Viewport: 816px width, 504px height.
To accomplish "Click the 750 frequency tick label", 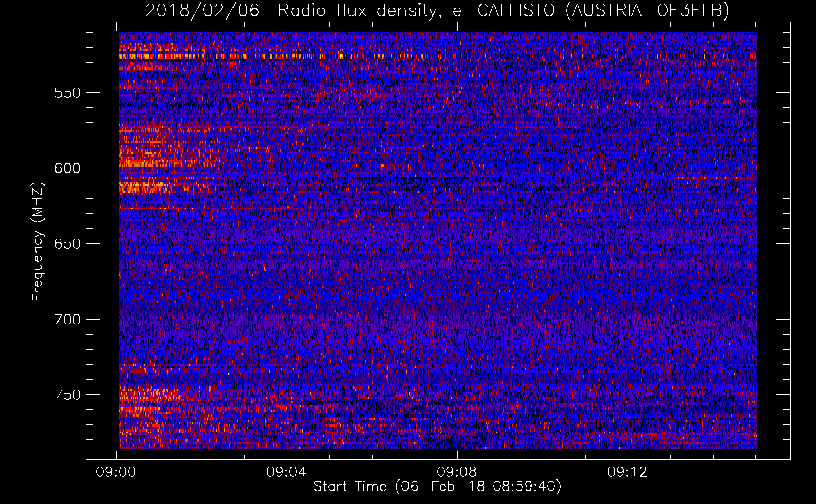I will 68,395.
